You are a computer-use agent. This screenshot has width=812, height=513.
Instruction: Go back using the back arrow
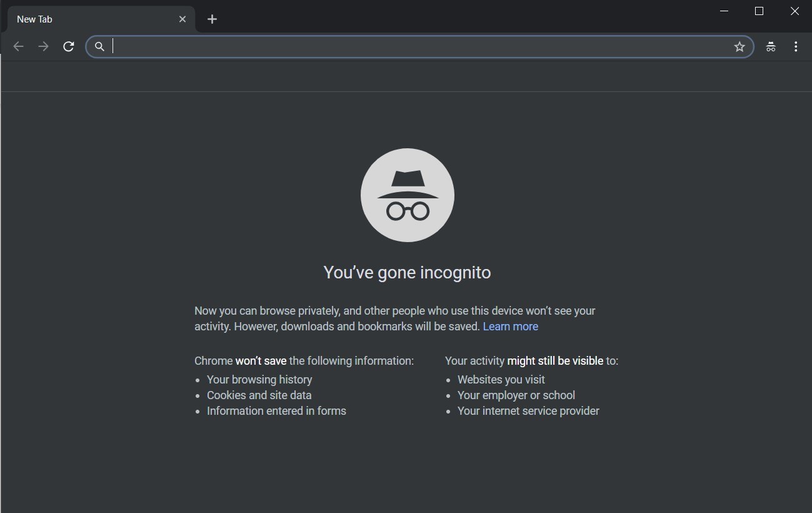point(18,46)
